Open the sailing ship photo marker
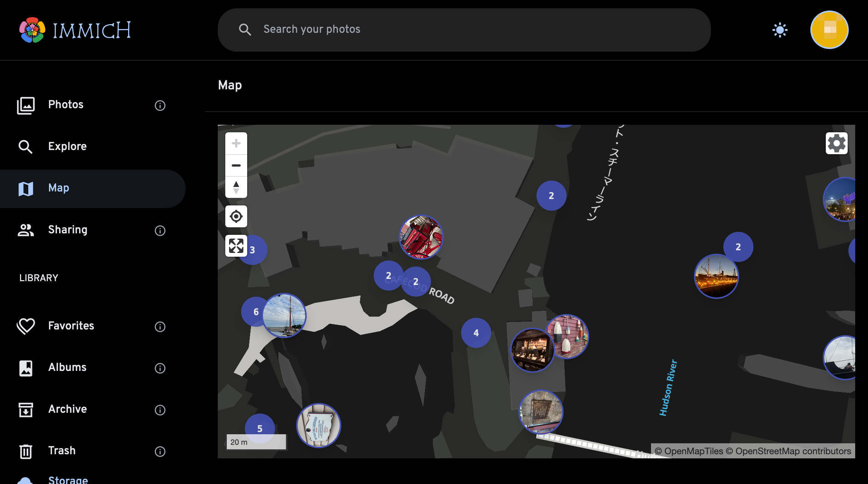This screenshot has width=868, height=484. coord(284,316)
